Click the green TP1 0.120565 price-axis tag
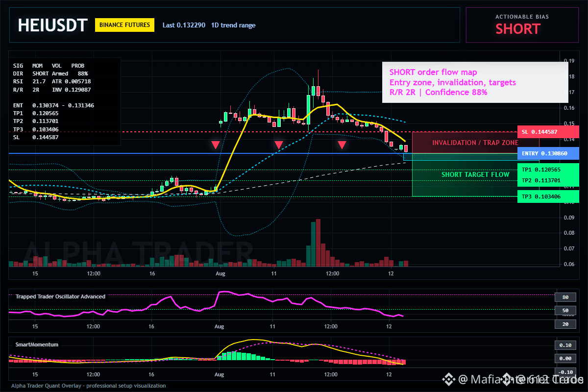Image resolution: width=588 pixels, height=392 pixels. pos(548,170)
